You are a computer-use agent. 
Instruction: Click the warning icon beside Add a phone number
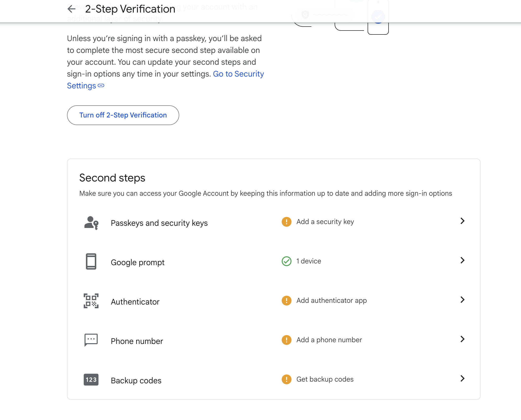point(287,340)
